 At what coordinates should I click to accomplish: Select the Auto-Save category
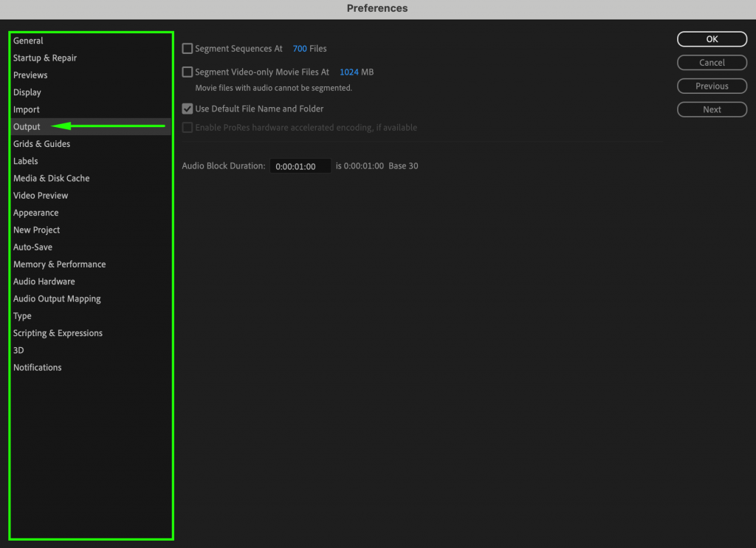pos(32,247)
